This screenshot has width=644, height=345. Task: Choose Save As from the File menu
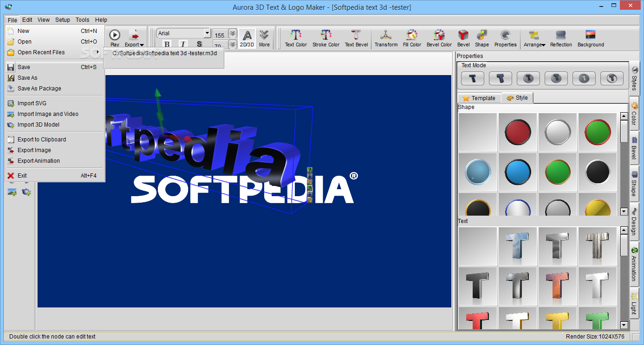point(55,78)
